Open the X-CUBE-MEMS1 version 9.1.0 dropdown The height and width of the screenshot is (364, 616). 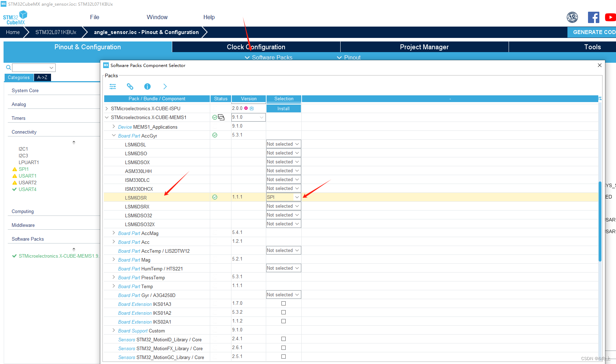point(248,117)
